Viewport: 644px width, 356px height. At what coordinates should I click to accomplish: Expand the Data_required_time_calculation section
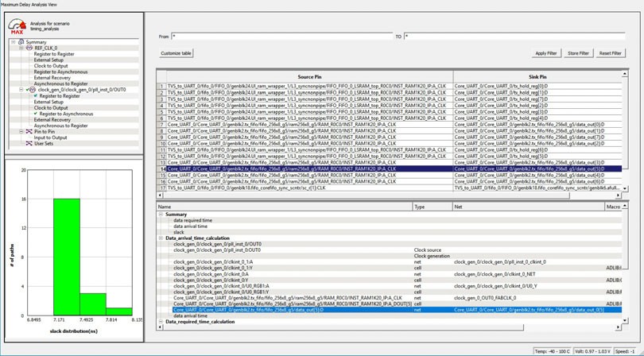click(161, 322)
